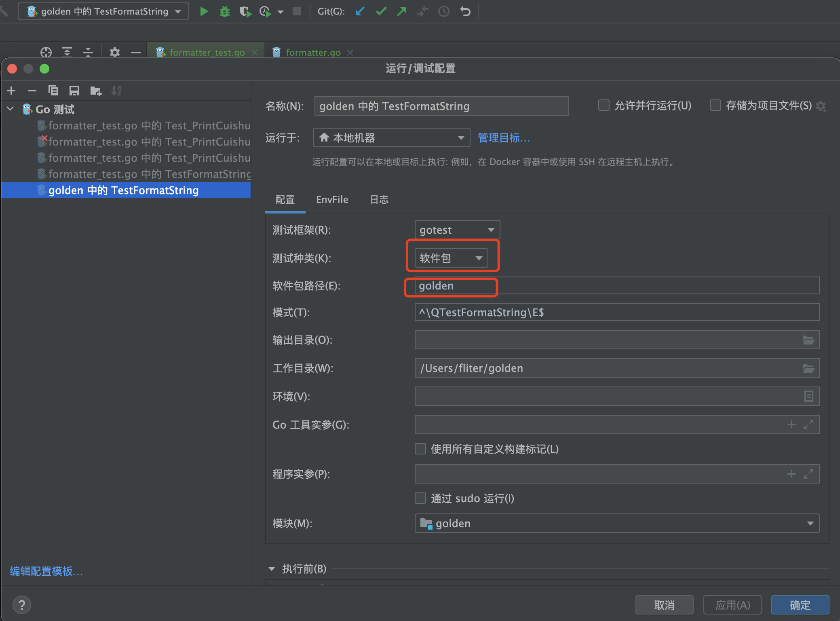Image resolution: width=840 pixels, height=621 pixels.
Task: Click the Debug bug icon
Action: pos(224,11)
